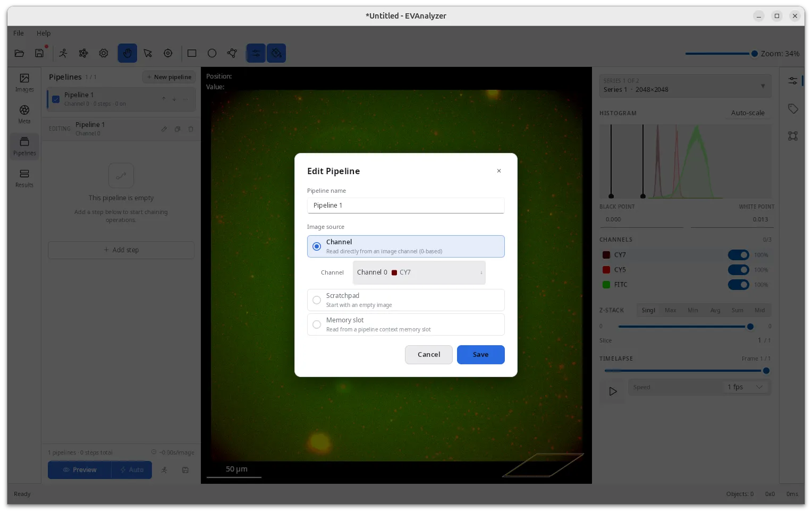Viewport: 812px width, 513px height.
Task: Open the Pipelines sidebar panel
Action: click(x=24, y=147)
